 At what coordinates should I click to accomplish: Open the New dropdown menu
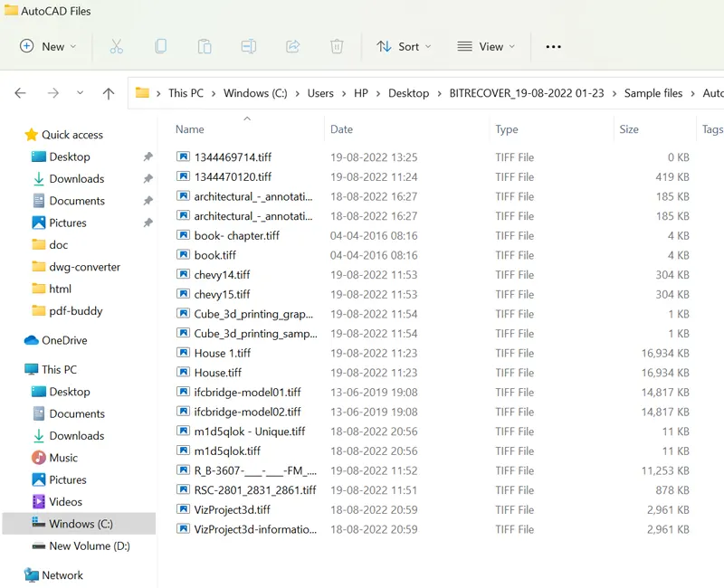point(48,46)
